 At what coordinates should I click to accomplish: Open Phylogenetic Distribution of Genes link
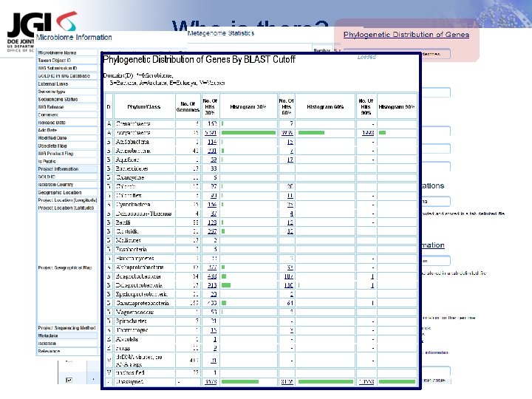406,35
